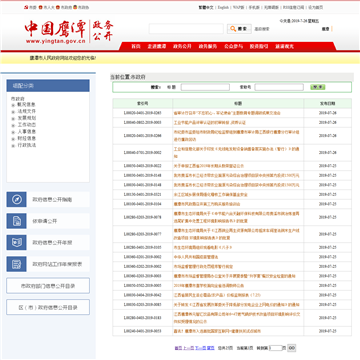This screenshot has width=360, height=360.
Task: Click the 市政府部门信息公开目录 button
Action: [x=48, y=286]
